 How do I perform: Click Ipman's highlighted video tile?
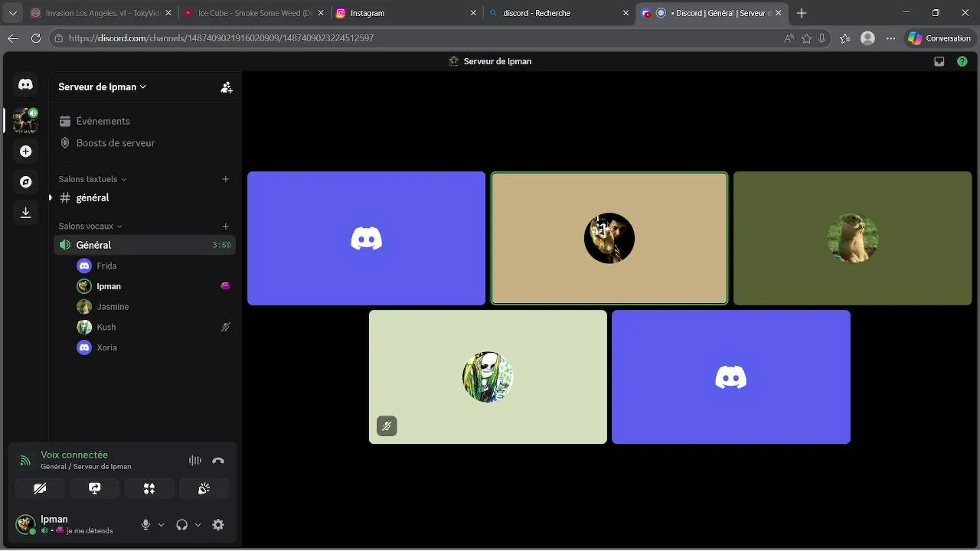[609, 238]
